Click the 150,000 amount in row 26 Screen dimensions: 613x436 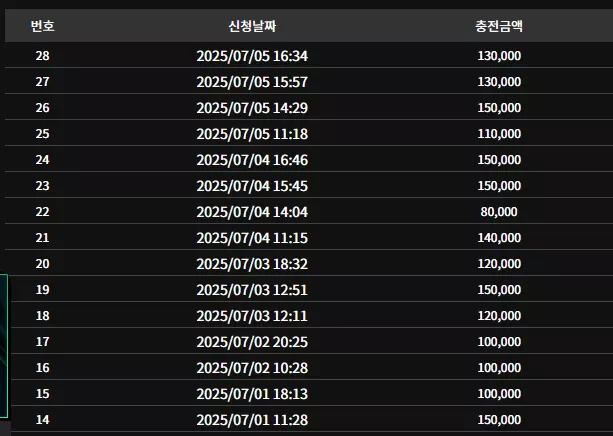[499, 108]
